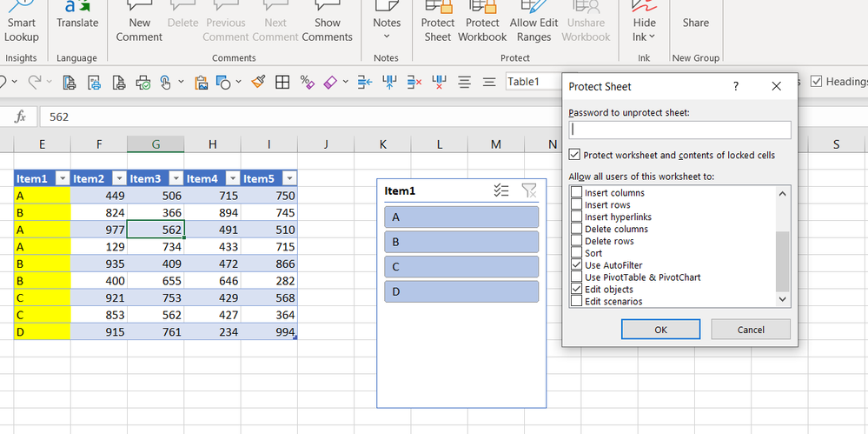Click the Table1 name box
Image resolution: width=868 pixels, height=434 pixels.
tap(533, 82)
